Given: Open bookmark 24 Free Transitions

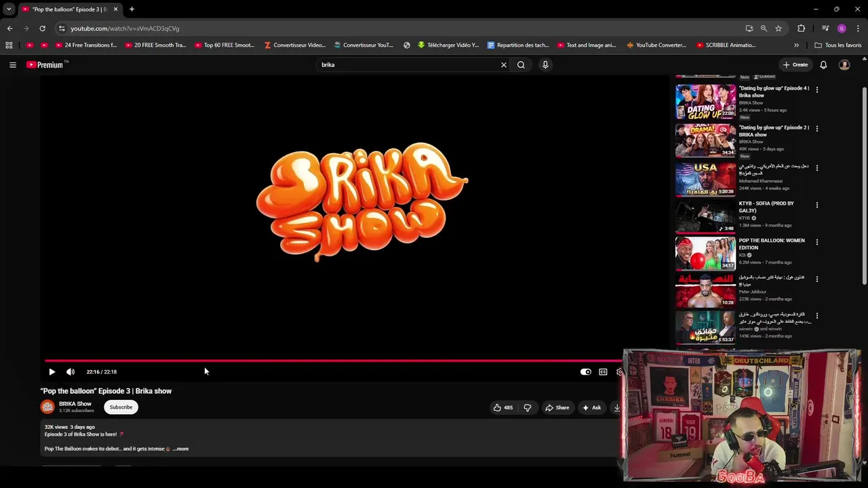Looking at the screenshot, I should 85,45.
